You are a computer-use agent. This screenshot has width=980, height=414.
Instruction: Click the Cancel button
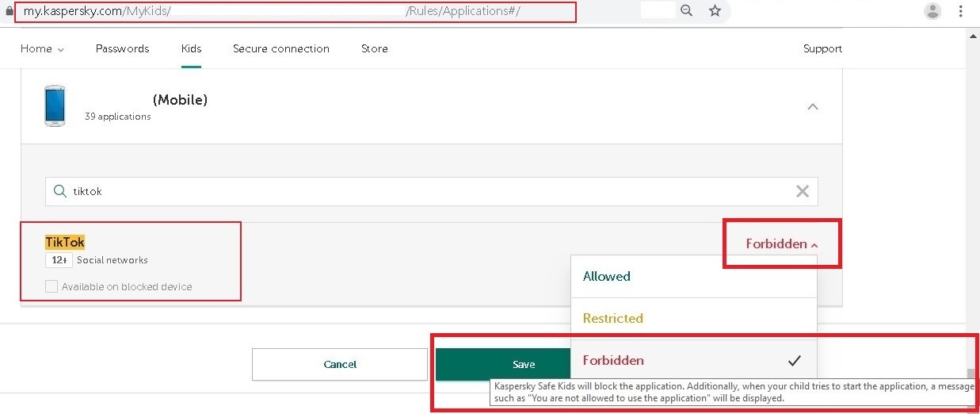pos(340,364)
